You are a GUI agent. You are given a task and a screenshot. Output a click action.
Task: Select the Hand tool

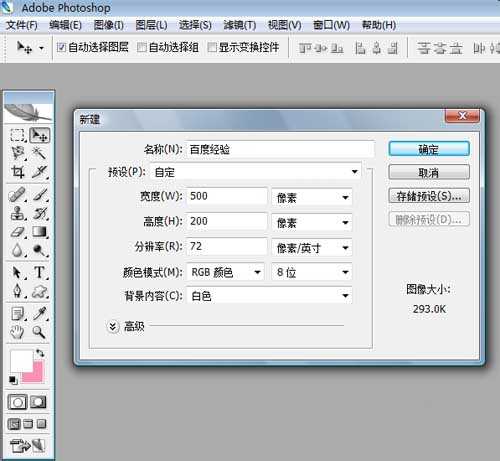pyautogui.click(x=17, y=332)
